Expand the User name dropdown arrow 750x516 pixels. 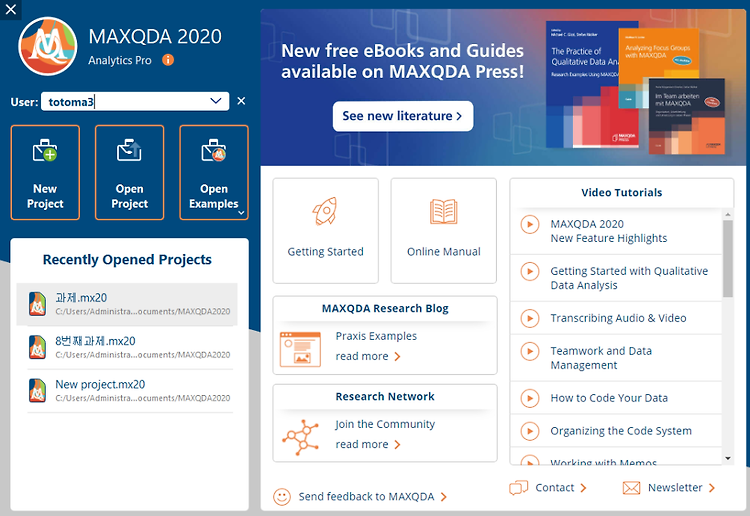click(216, 101)
